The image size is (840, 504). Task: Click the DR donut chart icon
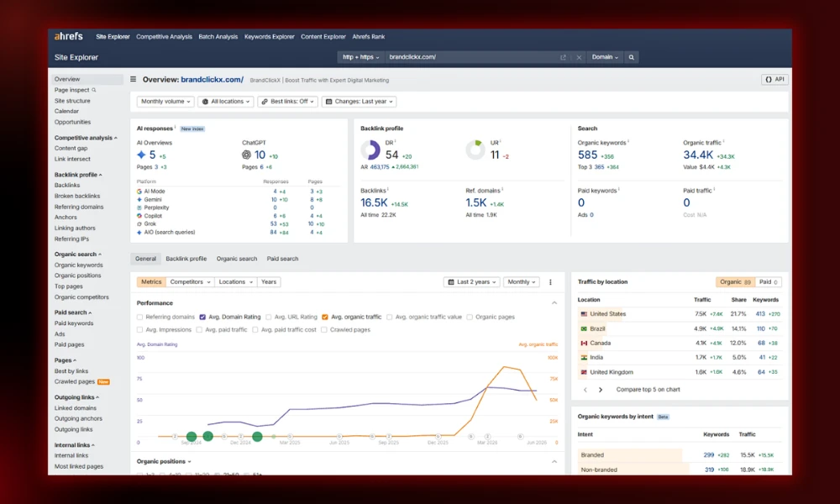click(370, 150)
